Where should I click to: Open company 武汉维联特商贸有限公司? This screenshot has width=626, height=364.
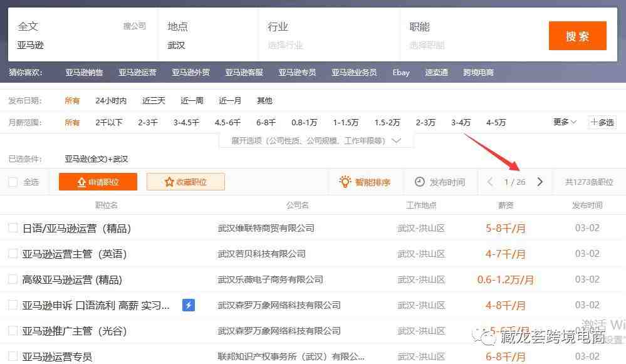point(266,228)
